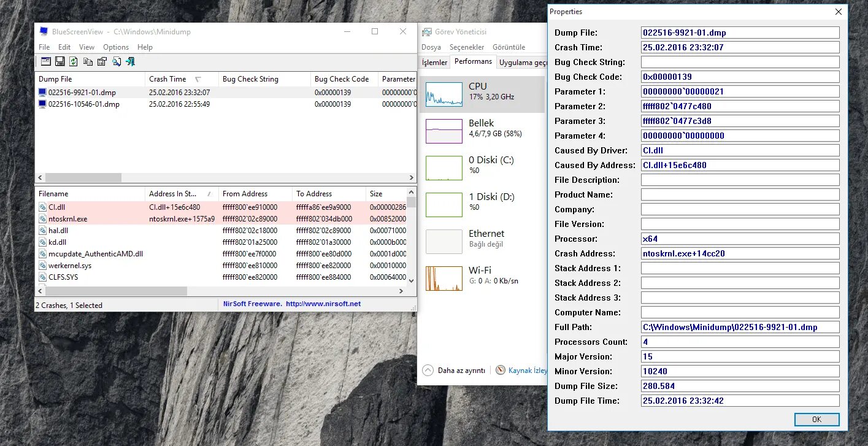Image resolution: width=868 pixels, height=446 pixels.
Task: Click the Exit door toolbar icon
Action: pos(130,61)
